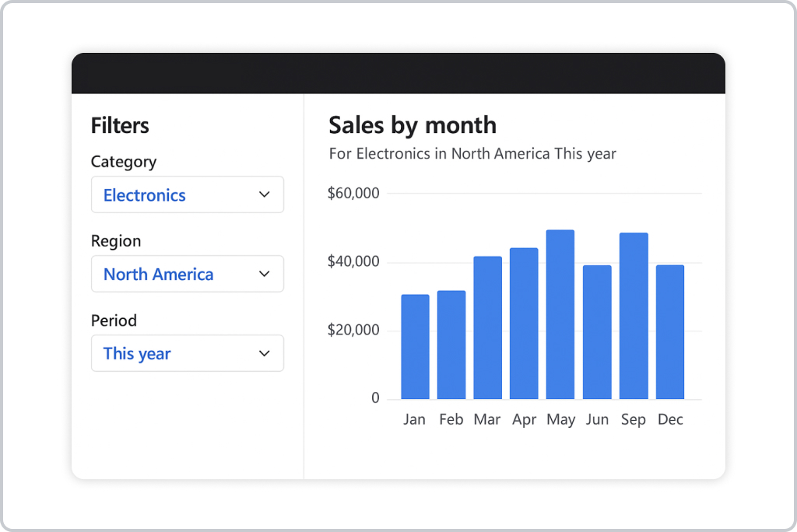
Task: Click the chevron arrow in the Category field
Action: [264, 194]
